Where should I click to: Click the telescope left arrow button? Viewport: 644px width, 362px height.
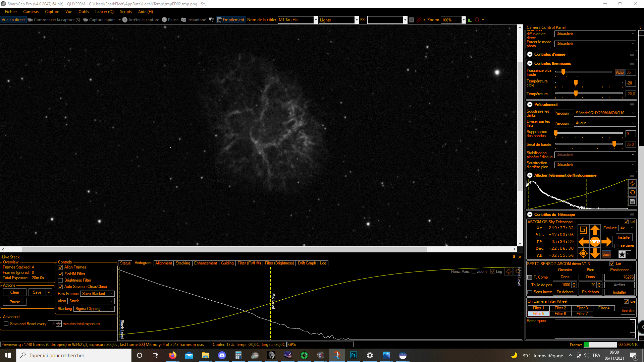(x=584, y=242)
